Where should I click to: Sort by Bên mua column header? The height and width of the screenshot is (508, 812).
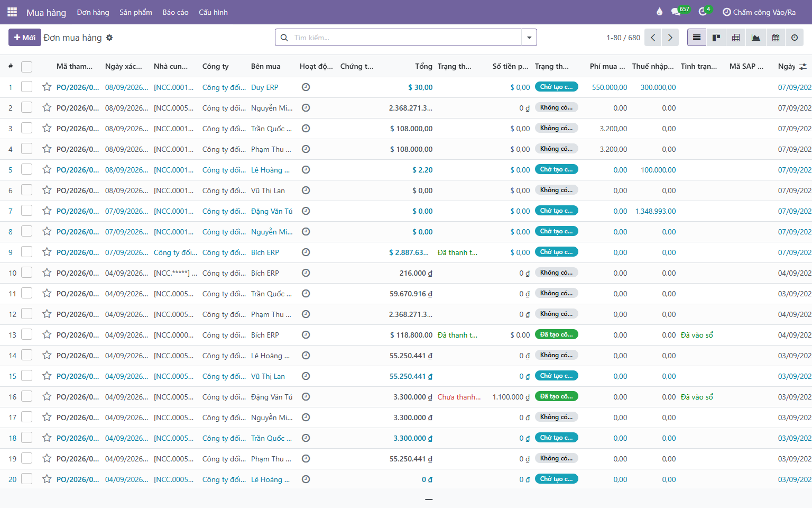tap(266, 66)
